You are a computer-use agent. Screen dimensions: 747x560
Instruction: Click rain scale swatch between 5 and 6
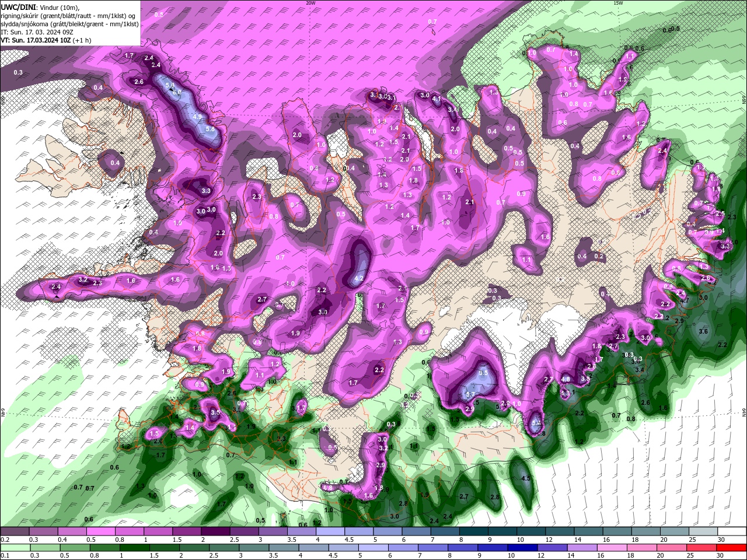click(x=373, y=548)
